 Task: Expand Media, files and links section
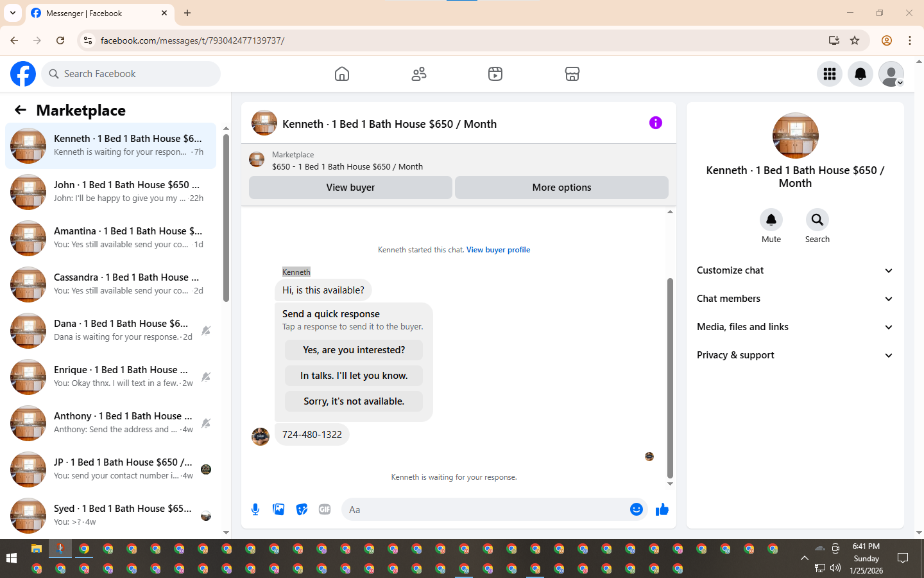[x=795, y=327]
